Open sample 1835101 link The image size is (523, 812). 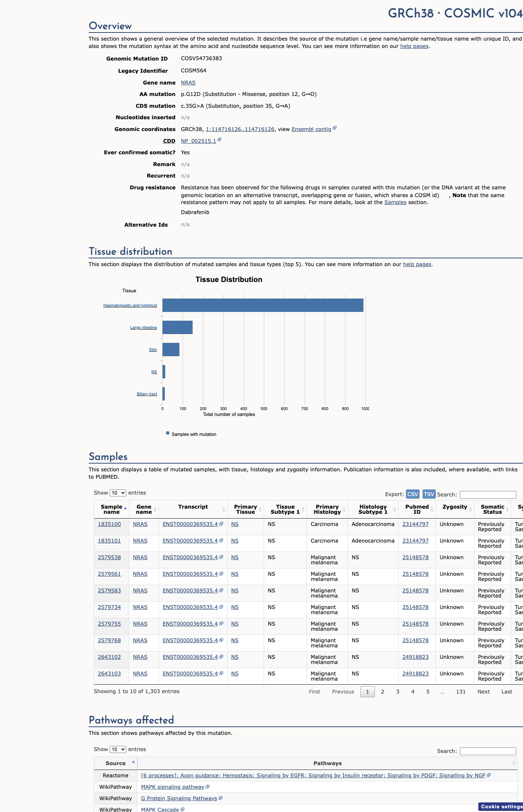109,541
